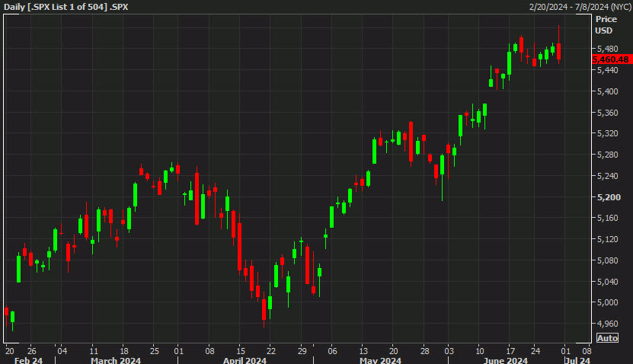Click the Auto scale button
Image resolution: width=633 pixels, height=364 pixels.
[x=607, y=338]
